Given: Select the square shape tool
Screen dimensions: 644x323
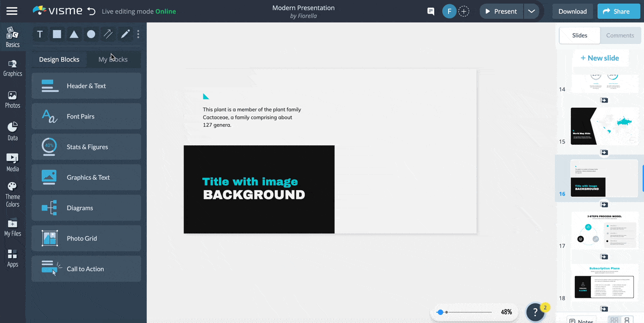Looking at the screenshot, I should [57, 34].
